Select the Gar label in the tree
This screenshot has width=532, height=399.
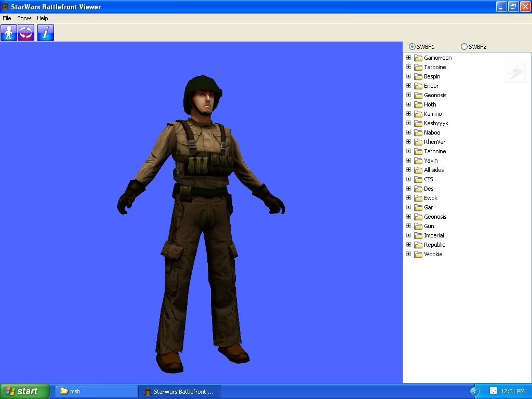428,207
